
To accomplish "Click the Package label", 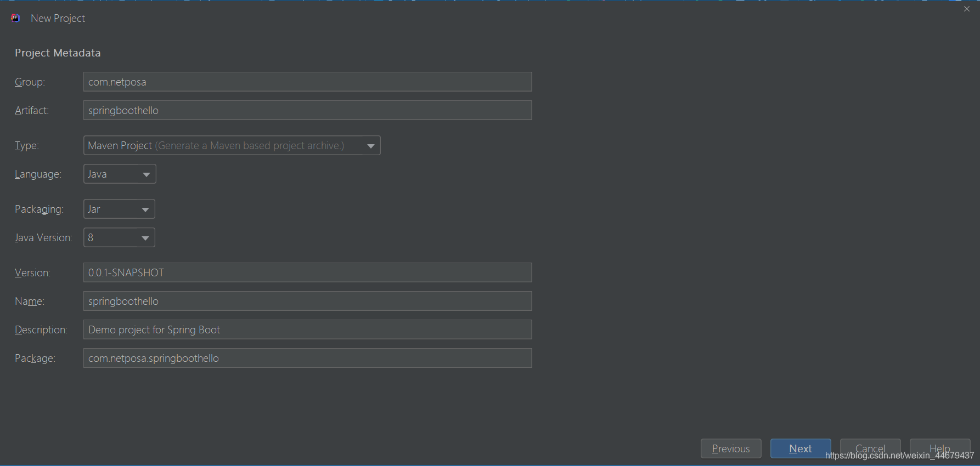I will (35, 358).
